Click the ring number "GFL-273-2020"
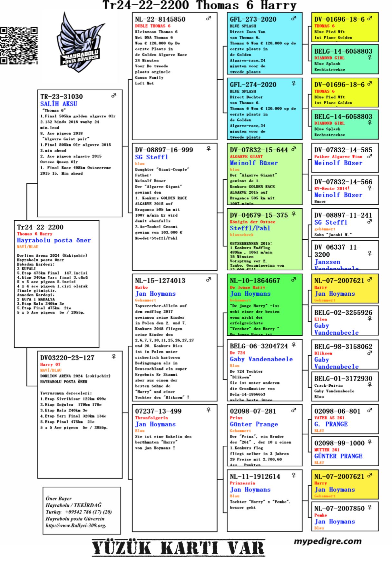Image resolution: width=392 pixels, height=565 pixels. [x=253, y=19]
